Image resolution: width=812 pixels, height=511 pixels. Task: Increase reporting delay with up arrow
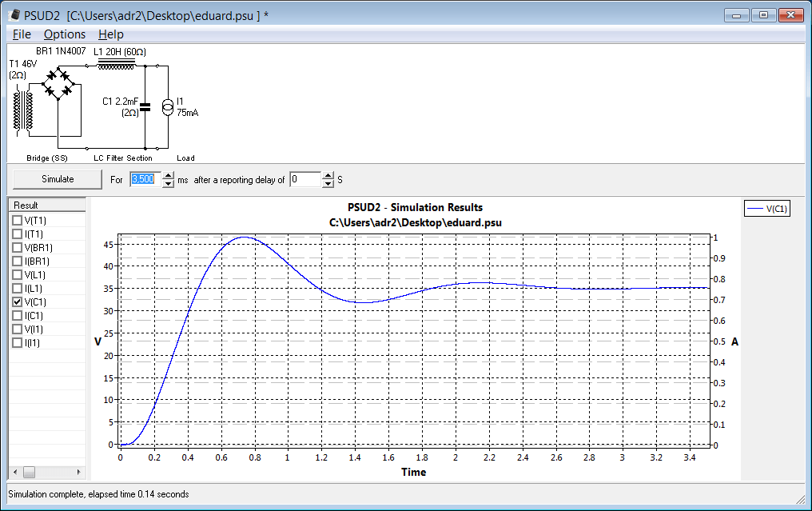tap(328, 176)
